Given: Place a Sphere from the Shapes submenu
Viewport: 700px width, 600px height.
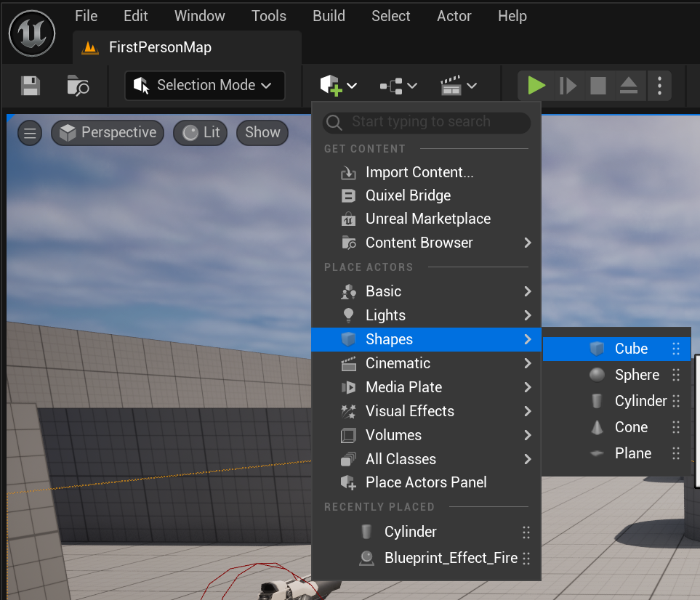Looking at the screenshot, I should 616,375.
